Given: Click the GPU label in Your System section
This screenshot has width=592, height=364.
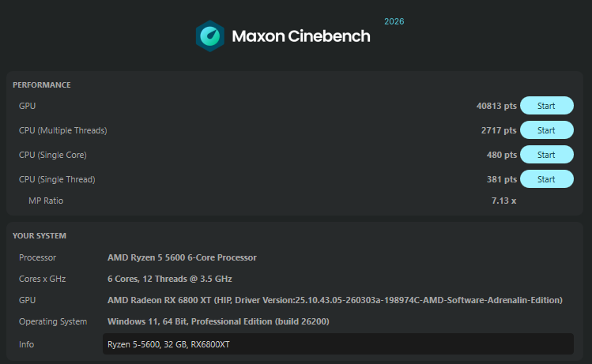Looking at the screenshot, I should 27,300.
